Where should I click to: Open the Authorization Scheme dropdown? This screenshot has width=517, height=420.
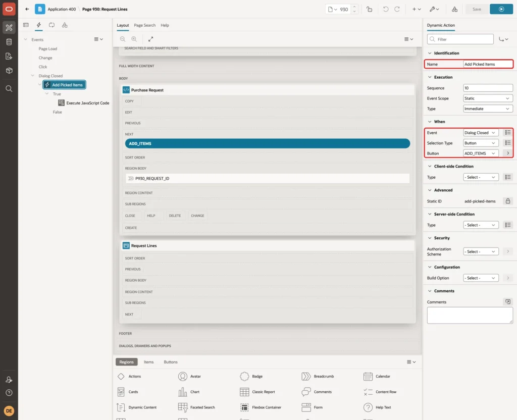pyautogui.click(x=481, y=251)
